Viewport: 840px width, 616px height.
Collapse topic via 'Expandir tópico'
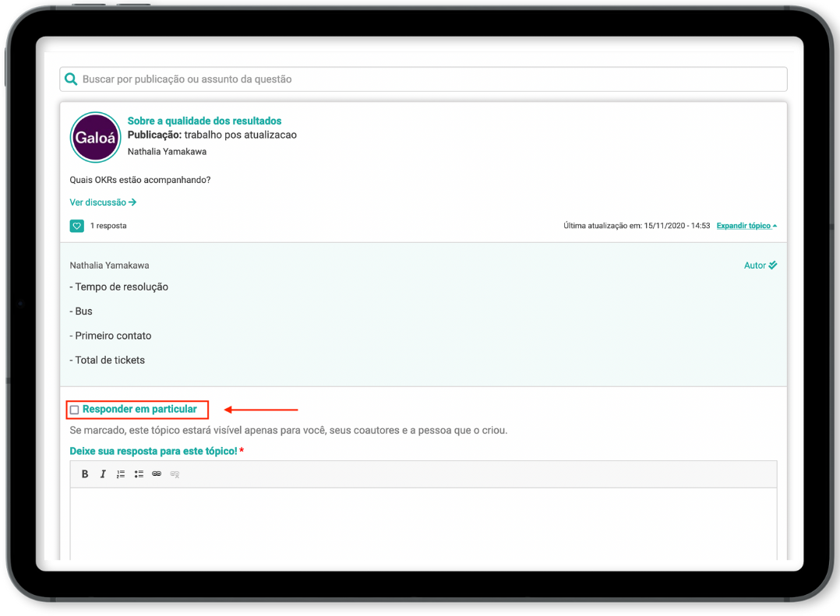pyautogui.click(x=746, y=226)
